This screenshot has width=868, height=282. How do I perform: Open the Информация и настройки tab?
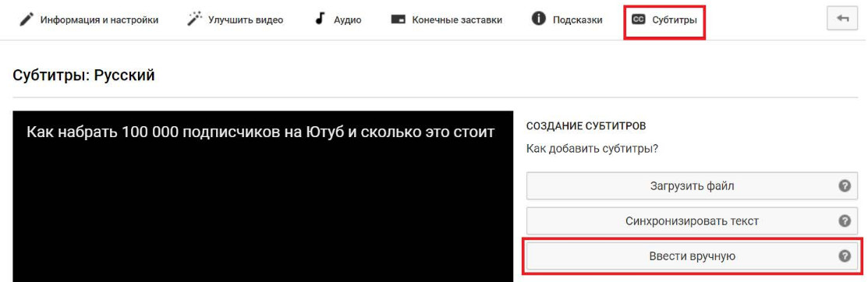[x=89, y=20]
